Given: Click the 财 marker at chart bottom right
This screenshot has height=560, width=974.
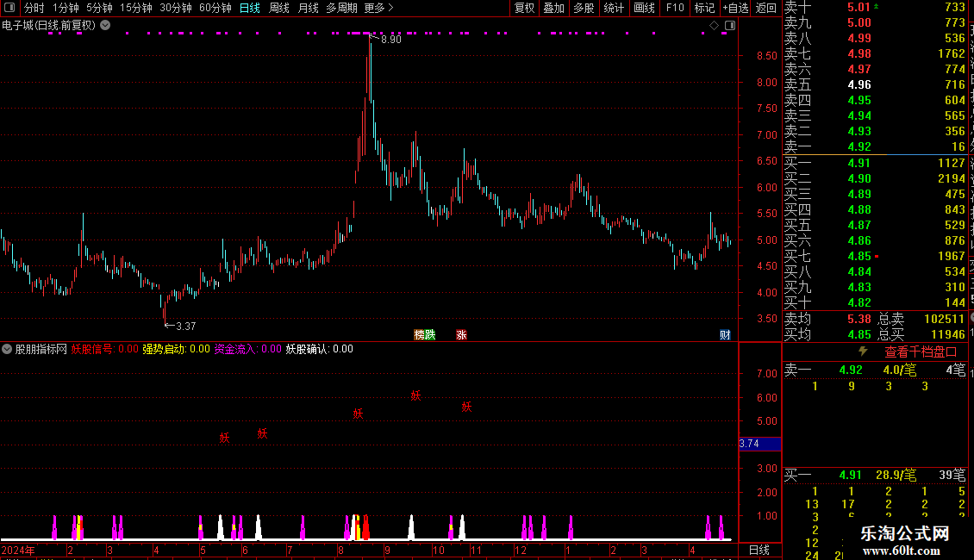Looking at the screenshot, I should click(725, 334).
